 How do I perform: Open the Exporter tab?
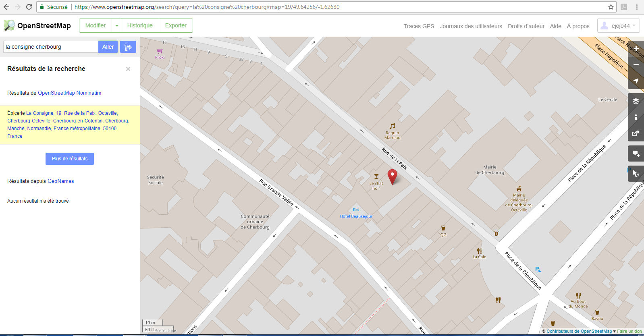coord(176,25)
